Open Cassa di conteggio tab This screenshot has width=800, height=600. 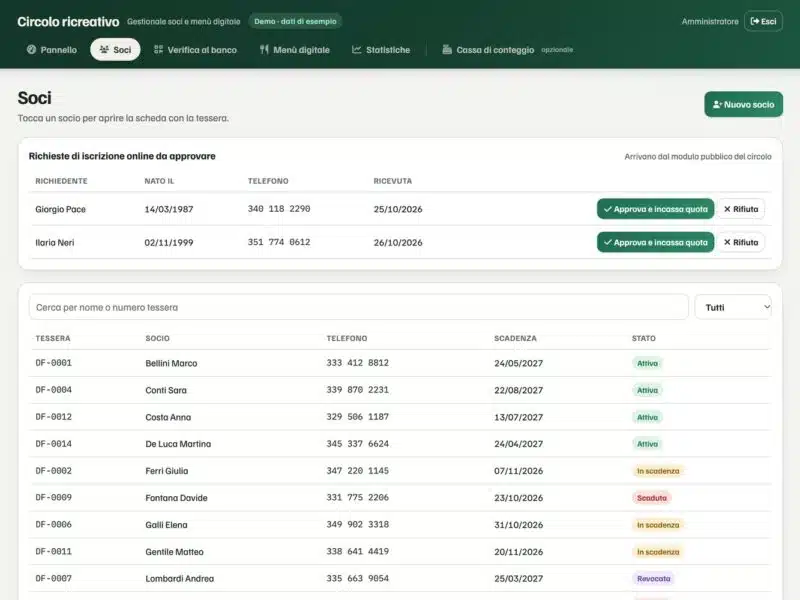coord(508,49)
